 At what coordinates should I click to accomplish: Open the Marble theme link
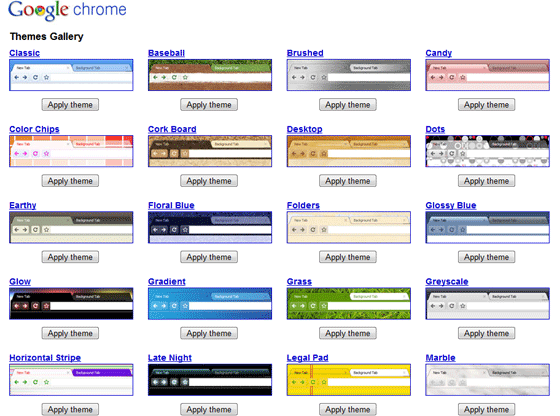coord(440,357)
